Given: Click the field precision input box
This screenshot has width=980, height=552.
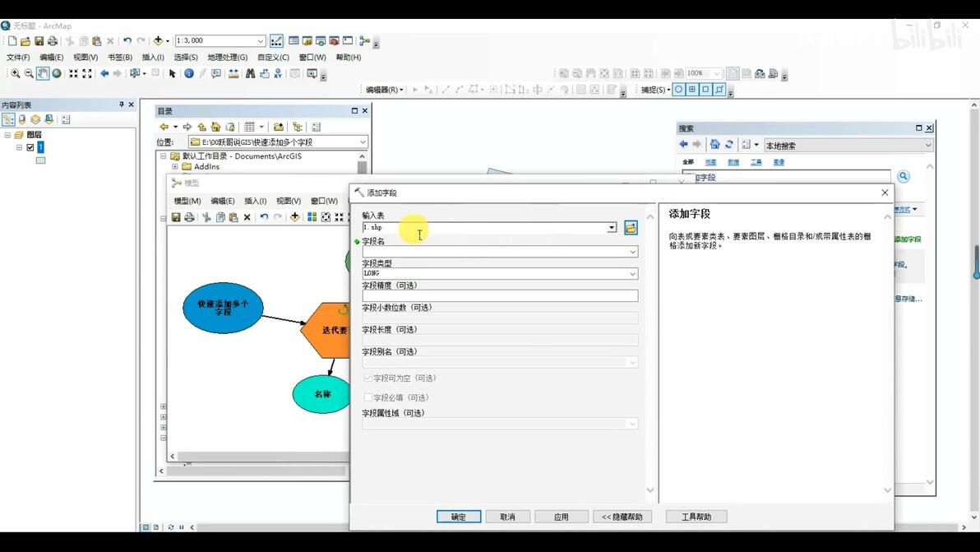Looking at the screenshot, I should tap(500, 295).
